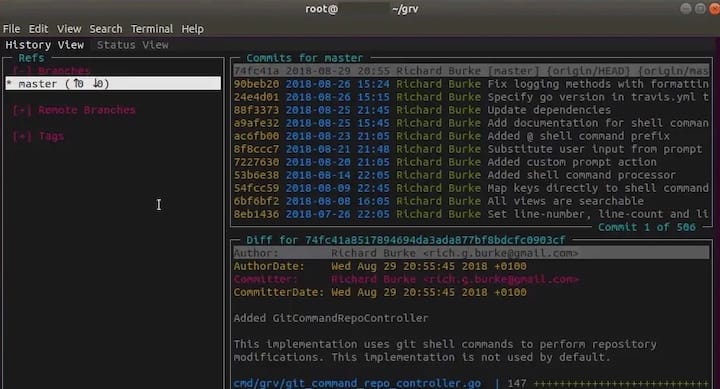Screen dimensions: 720x389
Task: Click the Committer line in diff
Action: point(406,279)
